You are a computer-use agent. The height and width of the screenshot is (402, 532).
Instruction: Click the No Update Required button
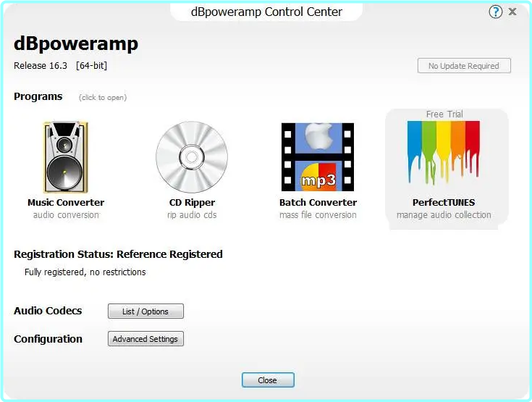464,65
